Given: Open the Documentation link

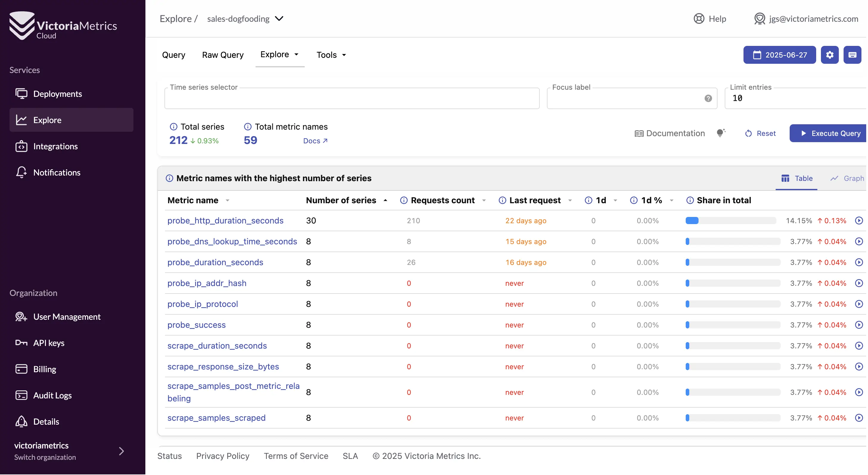Looking at the screenshot, I should coord(670,134).
